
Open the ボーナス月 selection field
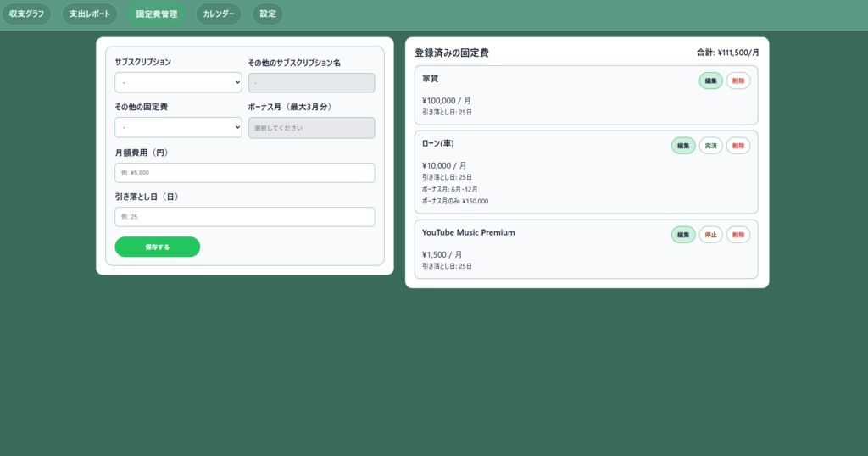pos(312,128)
